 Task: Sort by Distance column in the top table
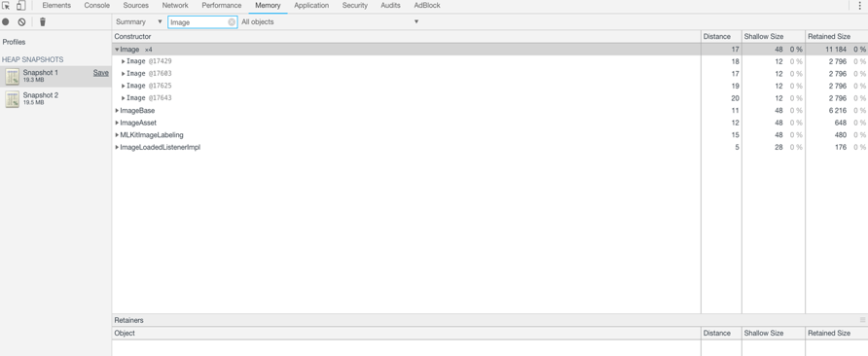(721, 37)
